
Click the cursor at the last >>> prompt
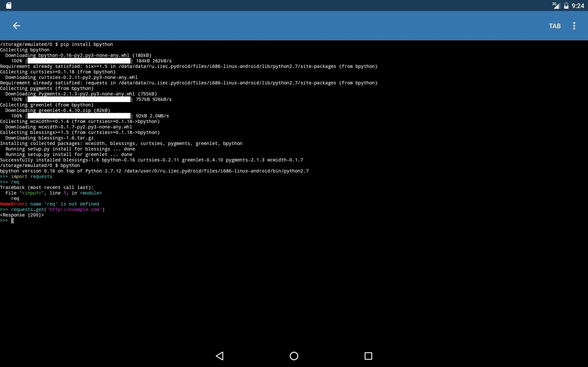[x=12, y=221]
